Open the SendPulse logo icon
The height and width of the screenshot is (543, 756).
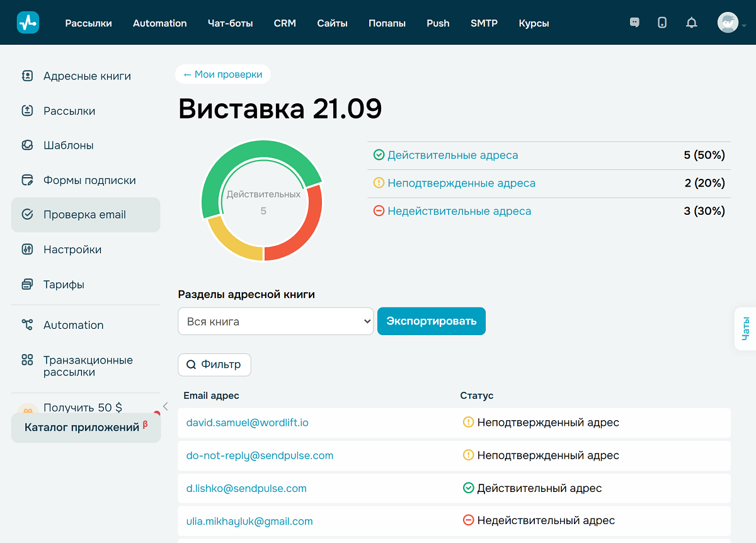[28, 22]
